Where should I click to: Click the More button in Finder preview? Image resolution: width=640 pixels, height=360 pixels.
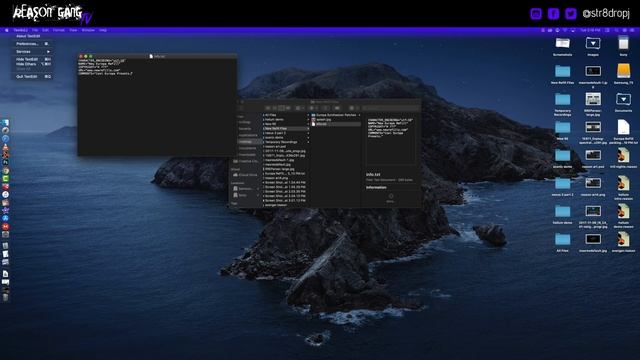[391, 198]
